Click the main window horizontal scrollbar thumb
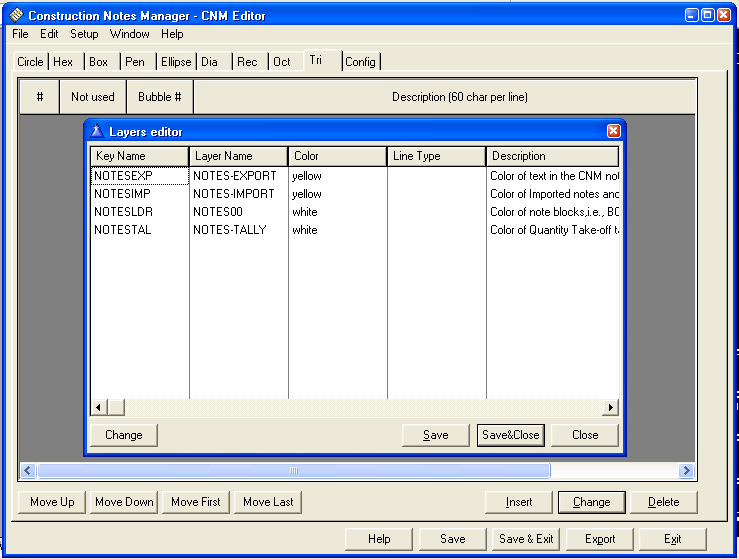This screenshot has height=559, width=739. [x=293, y=470]
